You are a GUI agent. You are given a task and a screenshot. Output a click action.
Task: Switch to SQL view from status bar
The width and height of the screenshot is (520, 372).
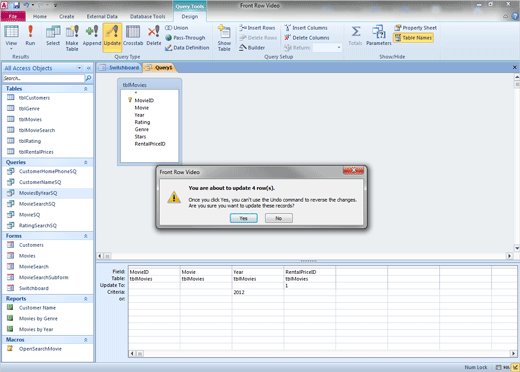pyautogui.click(x=506, y=367)
